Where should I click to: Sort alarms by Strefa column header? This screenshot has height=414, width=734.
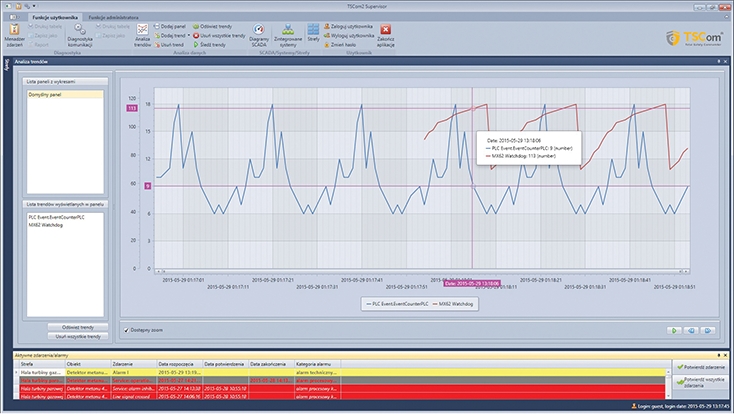[42, 364]
